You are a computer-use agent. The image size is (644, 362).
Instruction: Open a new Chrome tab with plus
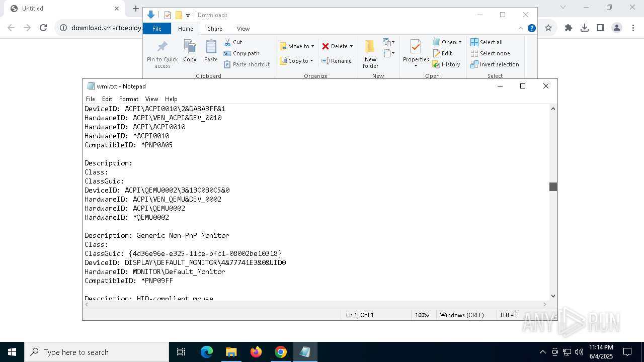pos(135,9)
